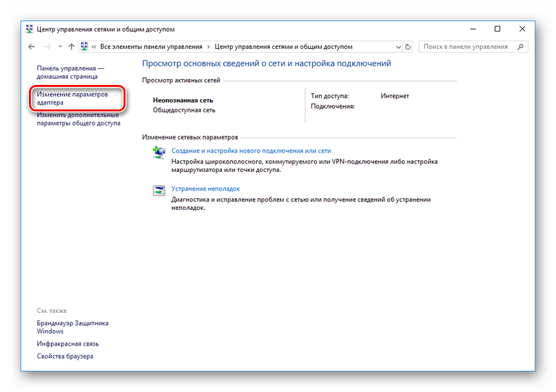Click the window title bar network icon

(x=30, y=29)
